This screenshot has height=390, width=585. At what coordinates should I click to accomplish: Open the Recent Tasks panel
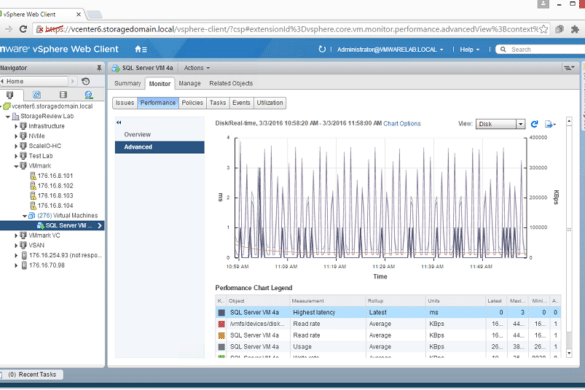pos(32,374)
